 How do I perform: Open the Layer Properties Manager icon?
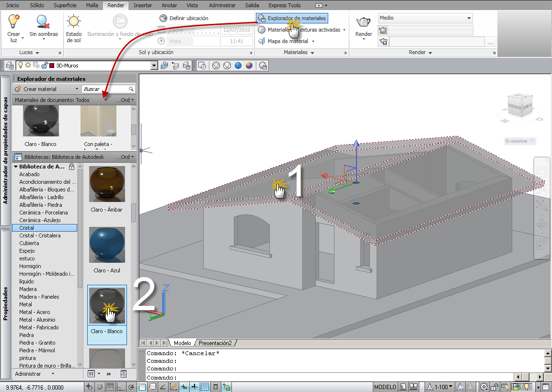pos(9,66)
